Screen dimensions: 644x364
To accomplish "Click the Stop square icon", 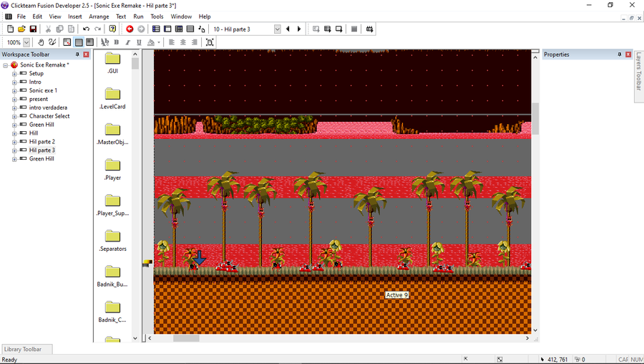I will point(354,29).
